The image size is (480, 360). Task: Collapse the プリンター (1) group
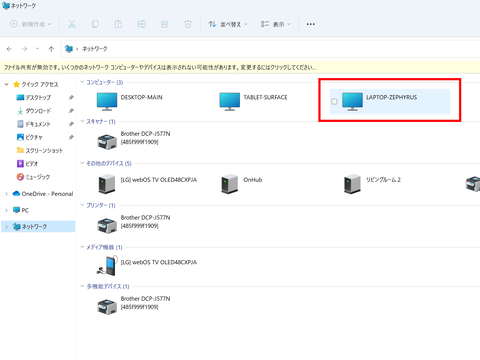pyautogui.click(x=82, y=205)
